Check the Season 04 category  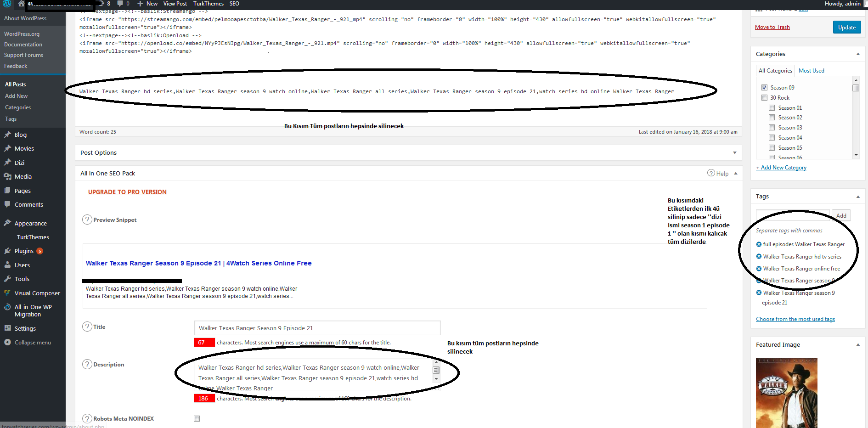[x=772, y=138]
